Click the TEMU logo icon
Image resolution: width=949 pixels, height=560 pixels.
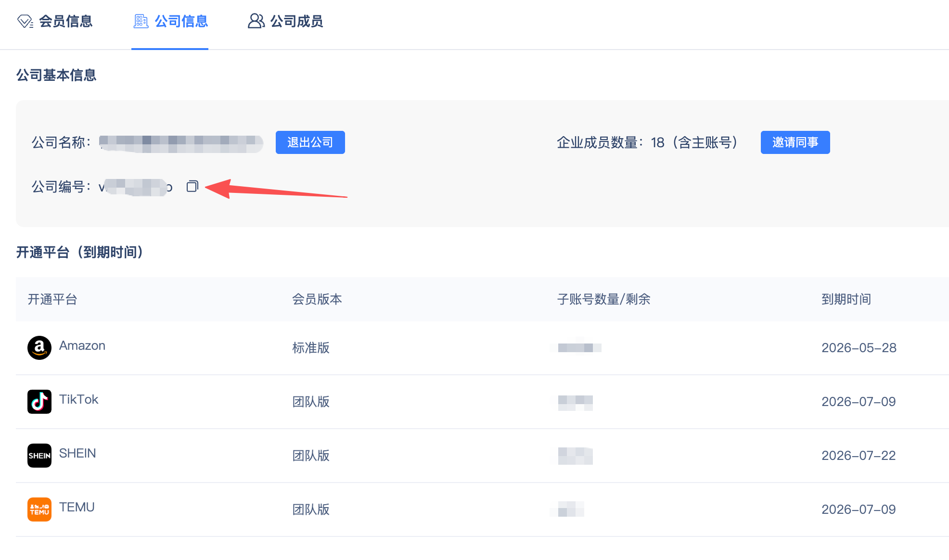(39, 509)
